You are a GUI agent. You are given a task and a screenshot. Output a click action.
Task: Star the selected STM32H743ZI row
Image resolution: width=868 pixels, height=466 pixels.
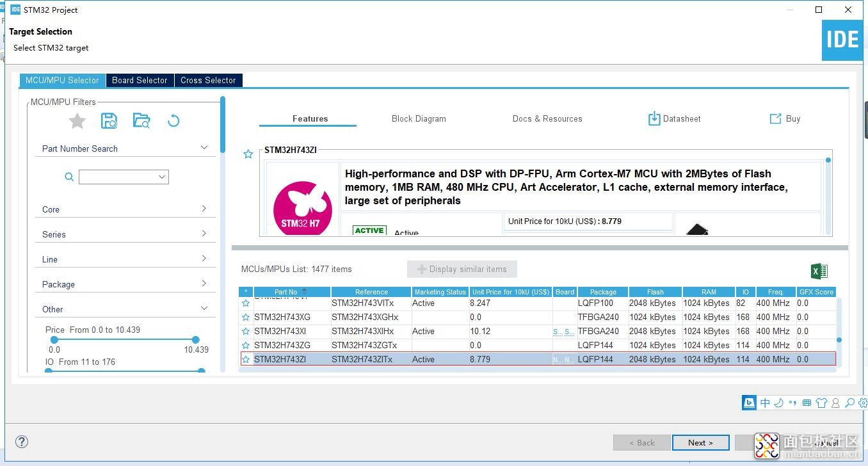tap(246, 360)
